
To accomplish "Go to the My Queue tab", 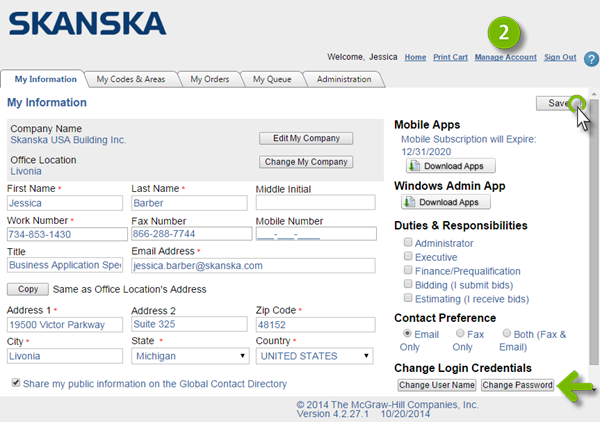I will coord(272,79).
